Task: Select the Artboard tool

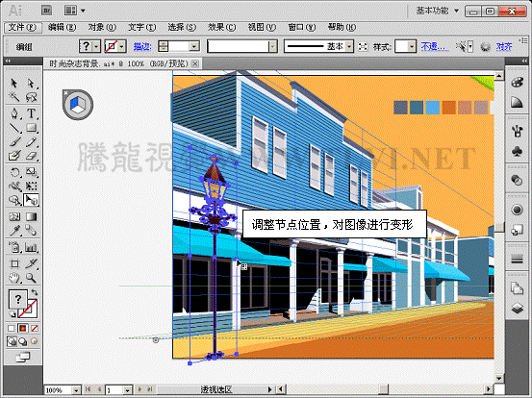Action: tap(13, 263)
